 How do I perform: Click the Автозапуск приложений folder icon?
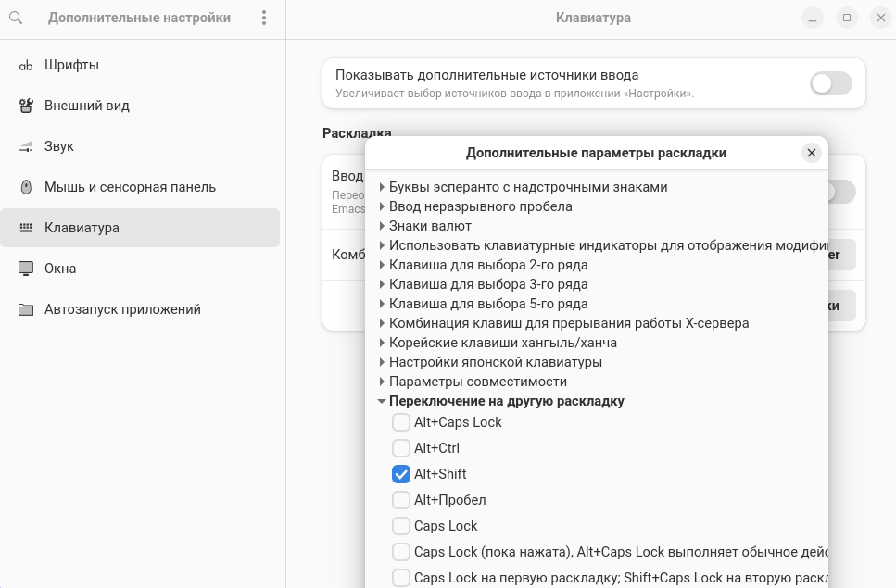[26, 309]
